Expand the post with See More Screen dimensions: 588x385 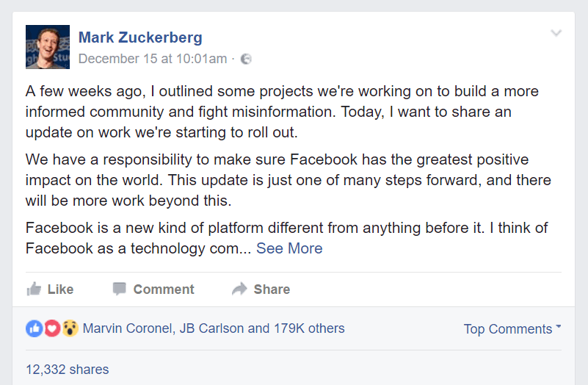click(x=289, y=248)
